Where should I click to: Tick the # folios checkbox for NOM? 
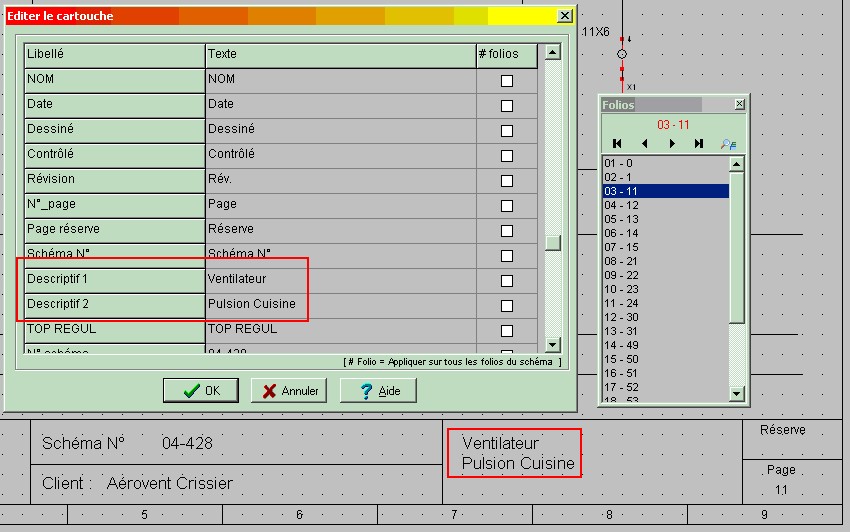(507, 81)
